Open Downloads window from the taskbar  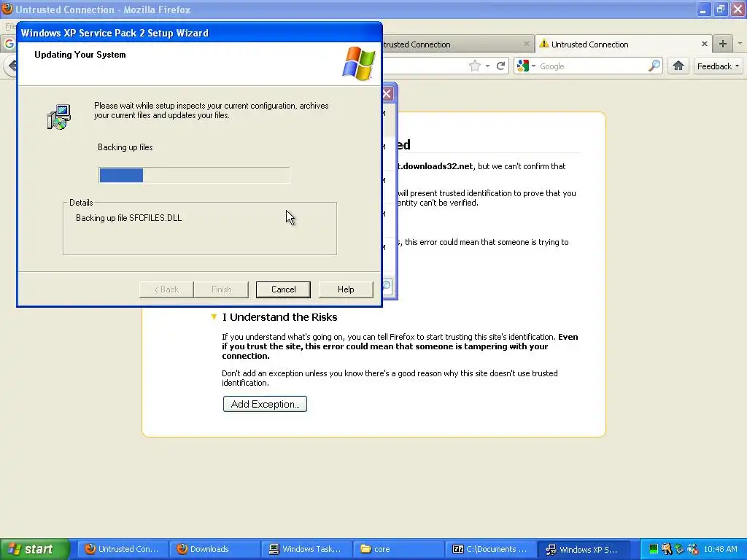[215, 549]
